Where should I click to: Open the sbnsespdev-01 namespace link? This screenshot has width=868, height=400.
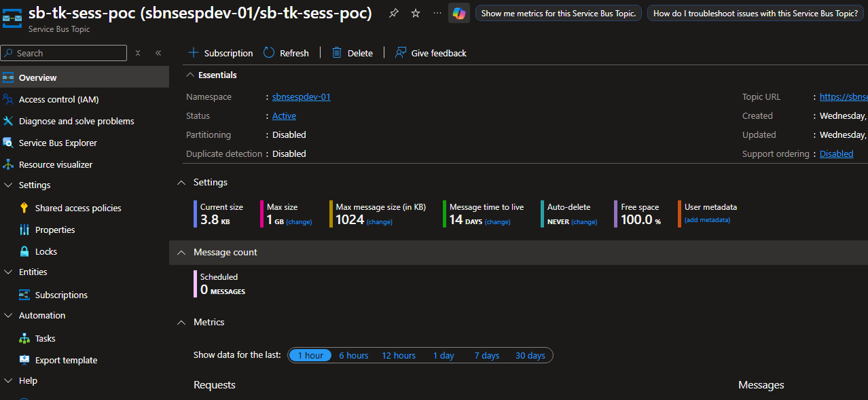click(x=301, y=97)
